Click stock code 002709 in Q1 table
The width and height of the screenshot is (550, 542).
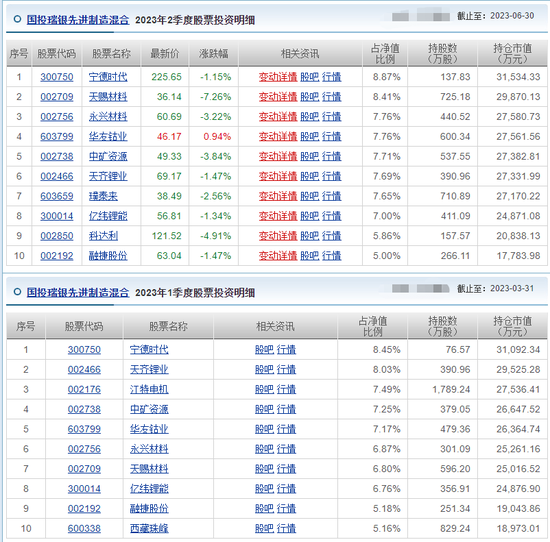click(84, 469)
